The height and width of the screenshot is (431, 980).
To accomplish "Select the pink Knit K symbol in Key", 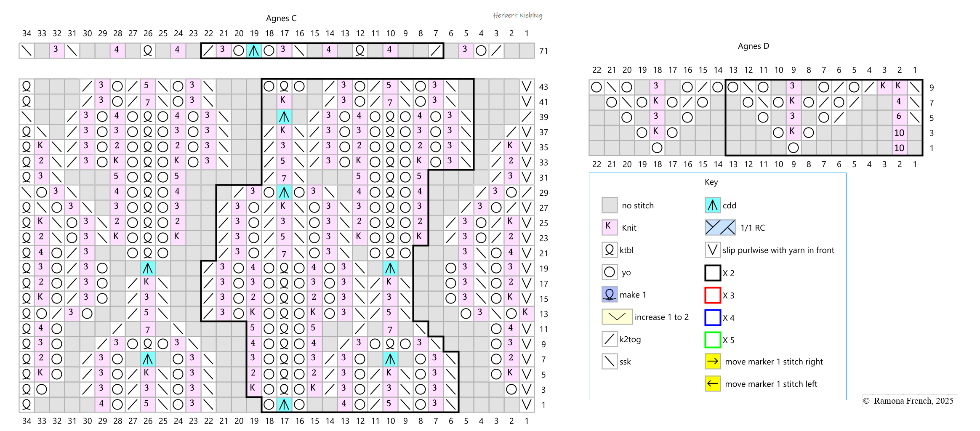I will tap(609, 228).
